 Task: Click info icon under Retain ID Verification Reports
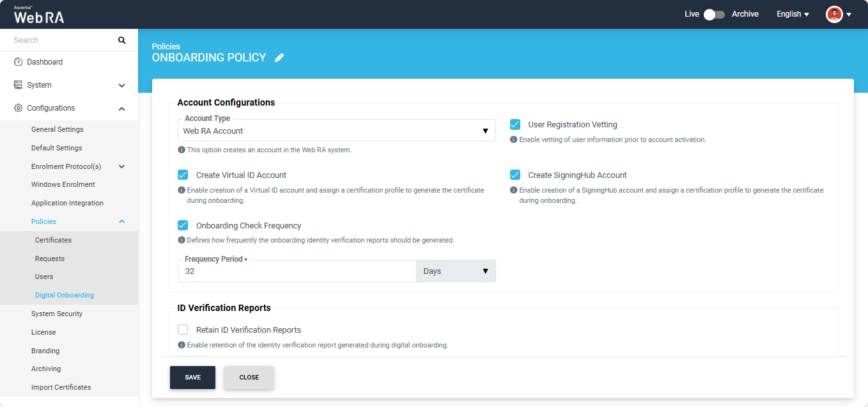click(182, 345)
